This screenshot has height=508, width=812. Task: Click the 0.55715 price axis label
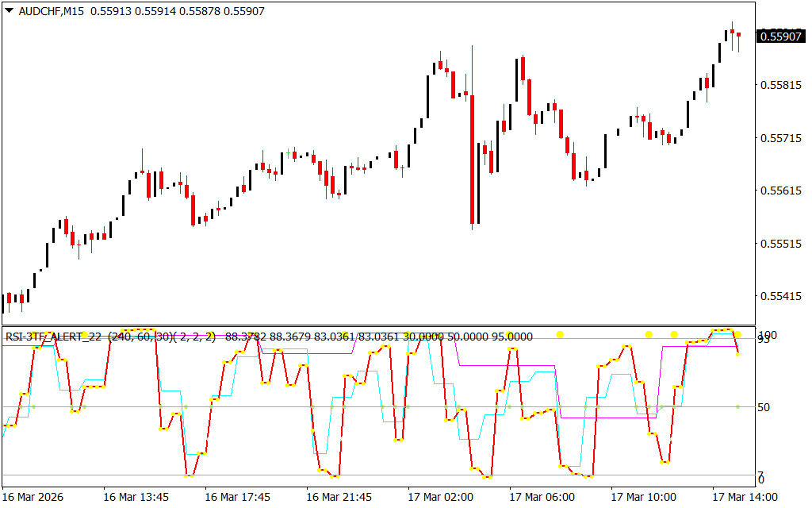[x=780, y=138]
